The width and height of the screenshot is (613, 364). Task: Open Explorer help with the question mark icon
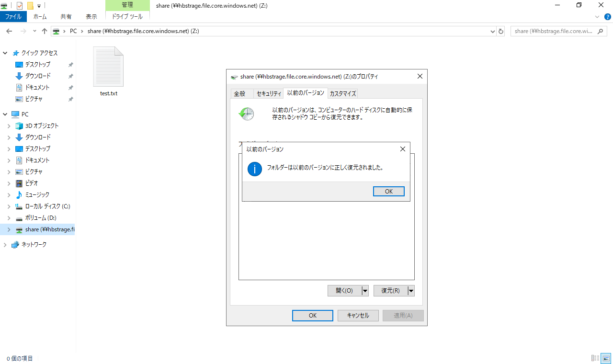pyautogui.click(x=608, y=17)
